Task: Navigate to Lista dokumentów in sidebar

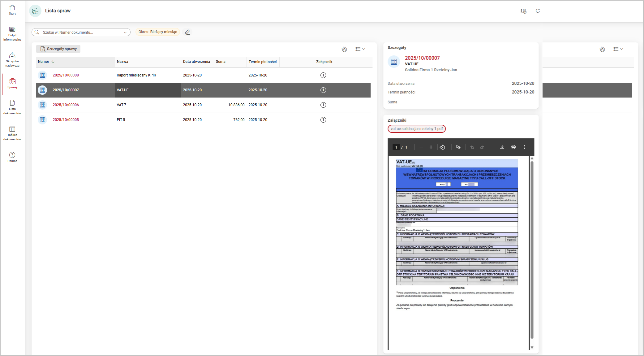Action: click(12, 107)
